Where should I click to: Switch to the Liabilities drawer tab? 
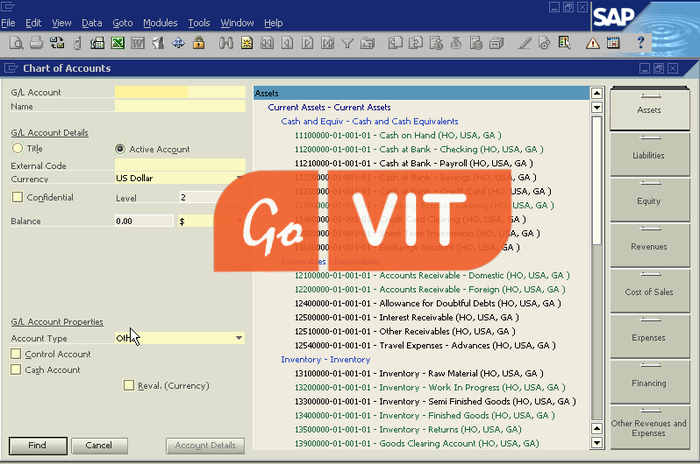click(648, 155)
